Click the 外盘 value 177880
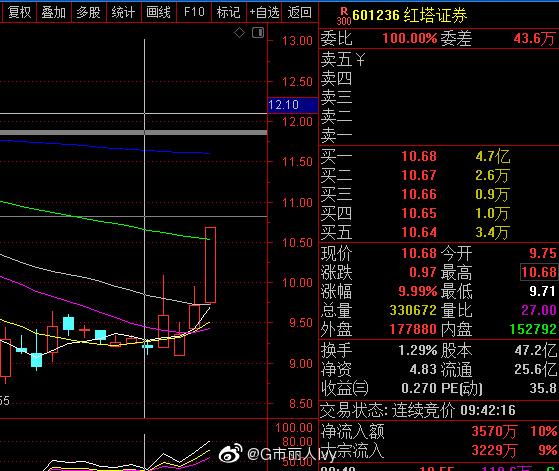The image size is (559, 471). point(413,329)
